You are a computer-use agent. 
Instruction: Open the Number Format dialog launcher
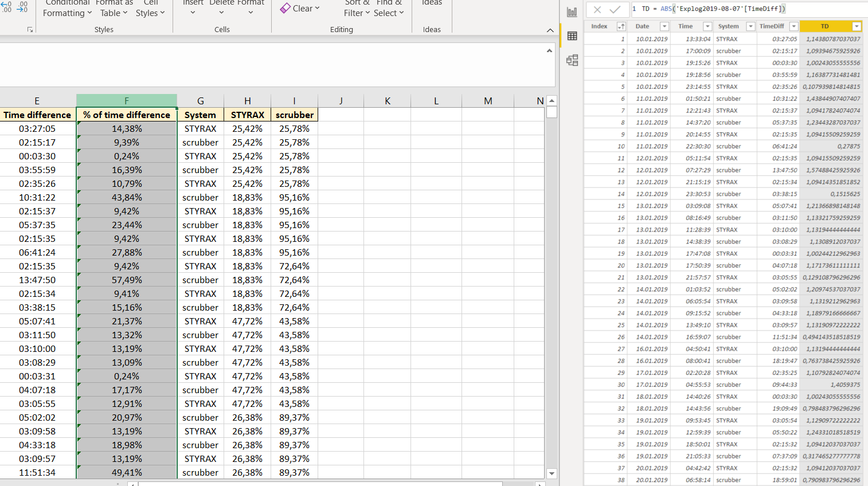tap(30, 29)
